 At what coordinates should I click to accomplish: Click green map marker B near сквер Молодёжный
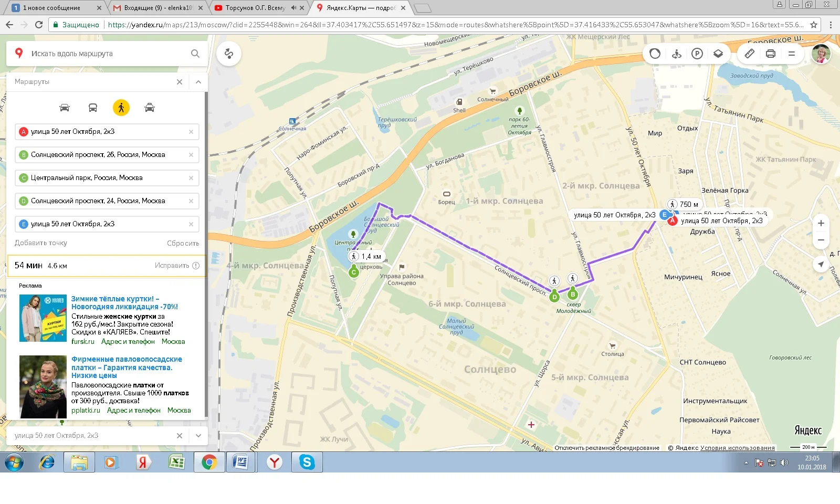click(x=573, y=294)
